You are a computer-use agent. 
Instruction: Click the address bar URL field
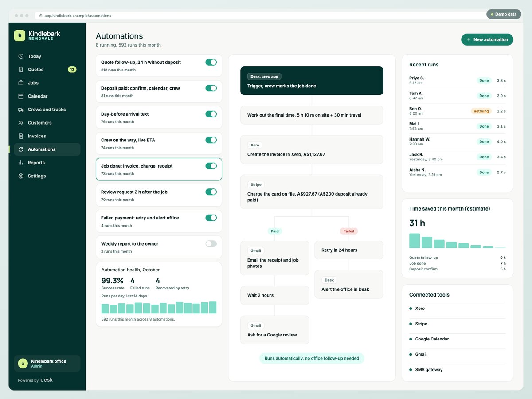(259, 16)
